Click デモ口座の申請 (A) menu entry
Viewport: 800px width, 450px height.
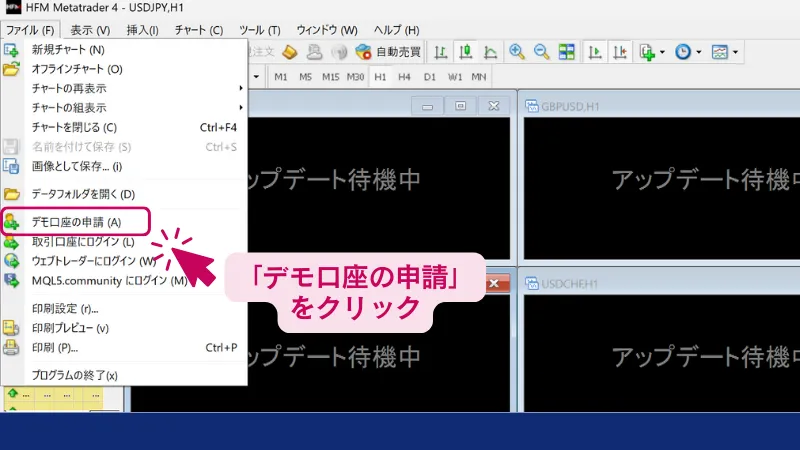click(123, 222)
